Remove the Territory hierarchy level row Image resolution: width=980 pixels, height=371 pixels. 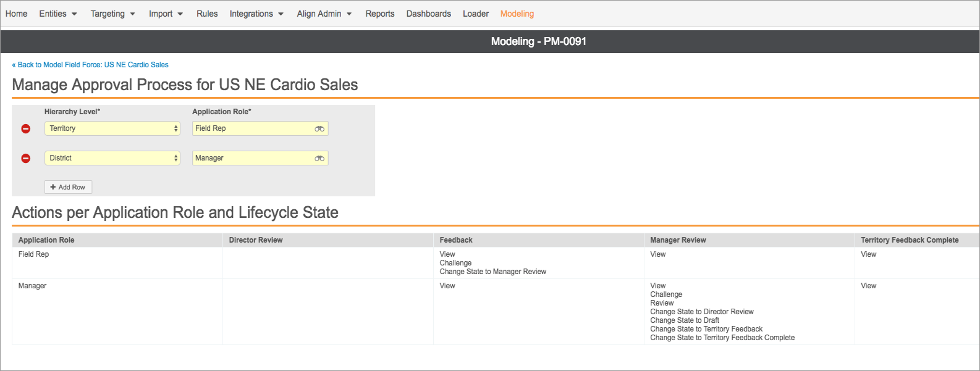(26, 128)
